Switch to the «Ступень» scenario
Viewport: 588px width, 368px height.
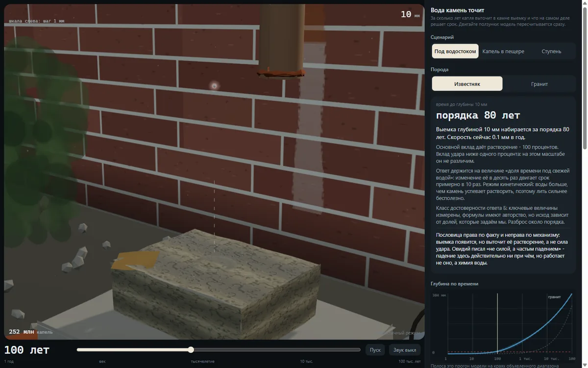click(x=551, y=51)
